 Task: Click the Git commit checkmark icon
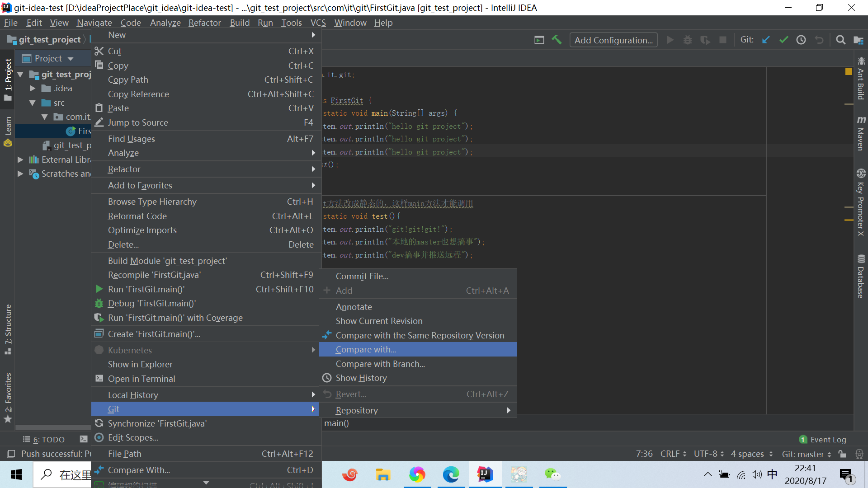point(783,40)
